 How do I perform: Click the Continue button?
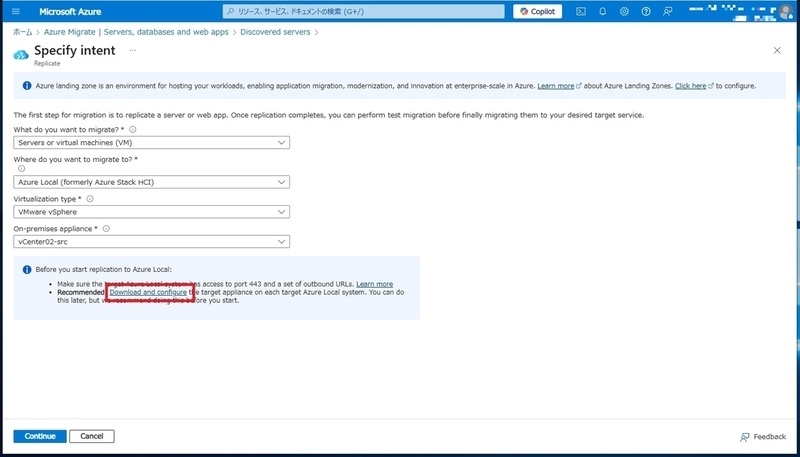[40, 436]
